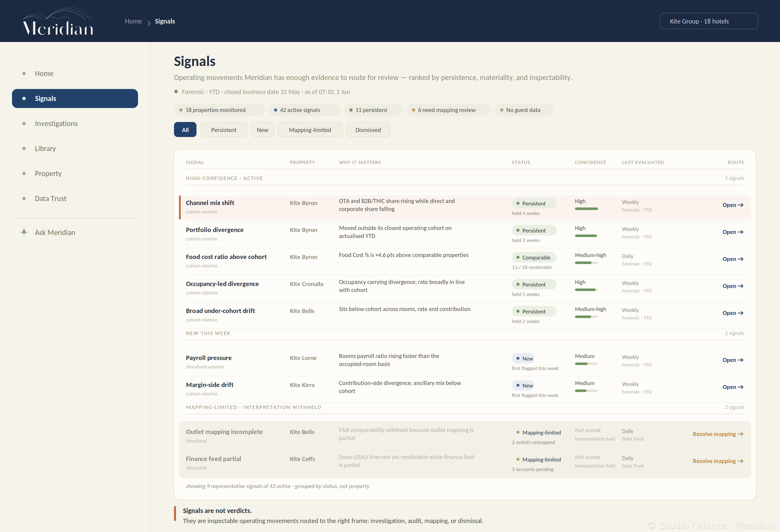Open the Kite Group 18 hotels selector
Viewport: 780px width, 532px height.
708,21
